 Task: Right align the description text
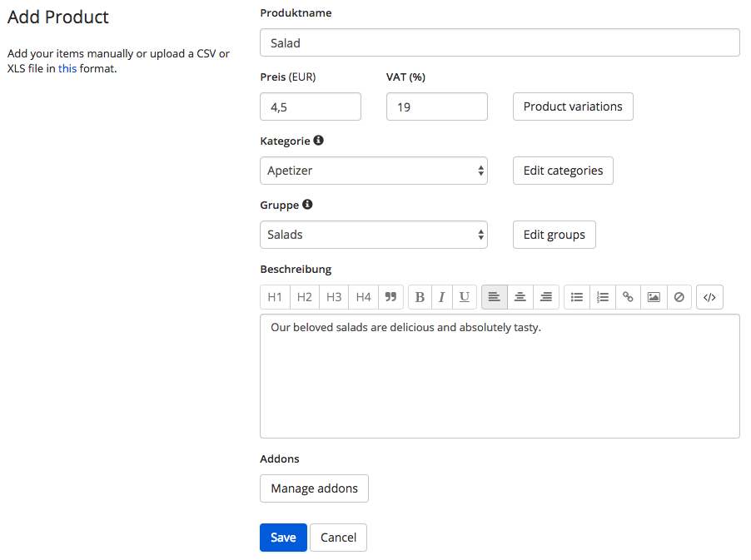546,297
